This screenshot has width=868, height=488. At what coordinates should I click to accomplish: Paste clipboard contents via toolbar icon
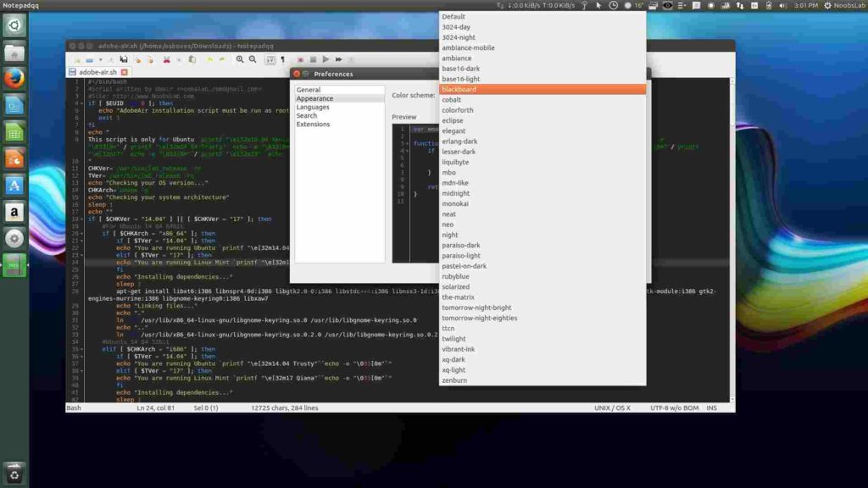click(192, 59)
